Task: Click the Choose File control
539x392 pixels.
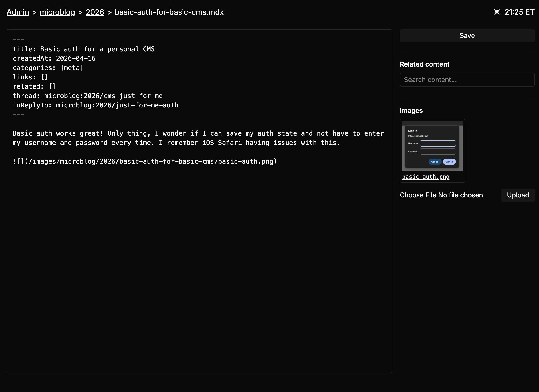Action: [x=418, y=195]
